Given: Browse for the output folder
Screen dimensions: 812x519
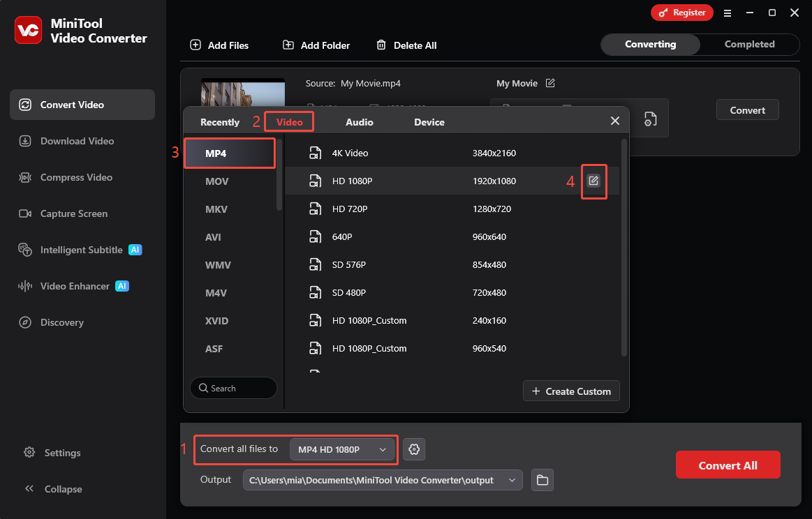Looking at the screenshot, I should (x=542, y=480).
